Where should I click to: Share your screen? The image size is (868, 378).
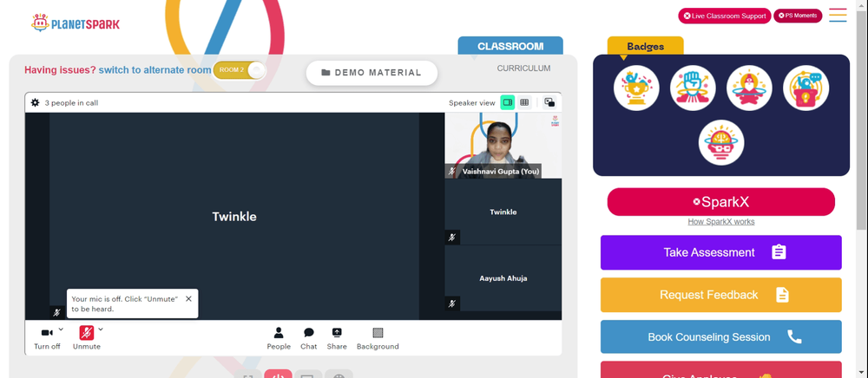coord(337,338)
